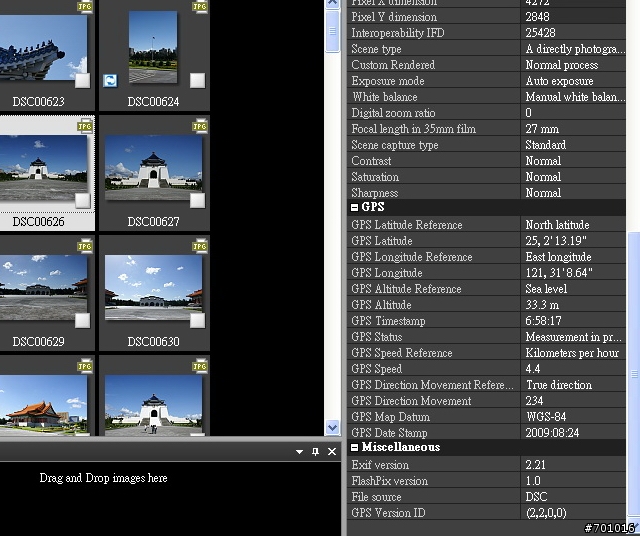Select the GPS Date Stamp value 2009:08:24
640x536 pixels.
tap(552, 433)
